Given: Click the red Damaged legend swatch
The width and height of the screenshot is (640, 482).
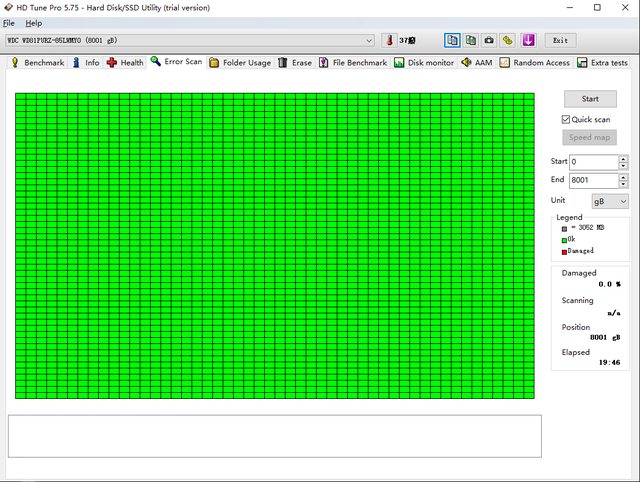Looking at the screenshot, I should point(564,251).
